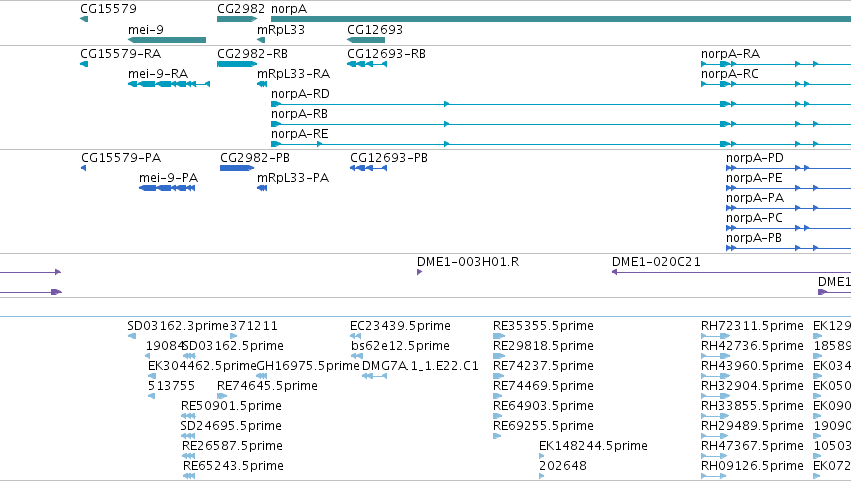Select the CG12693-RB transcript exons
This screenshot has height=481, width=851.
click(x=367, y=64)
